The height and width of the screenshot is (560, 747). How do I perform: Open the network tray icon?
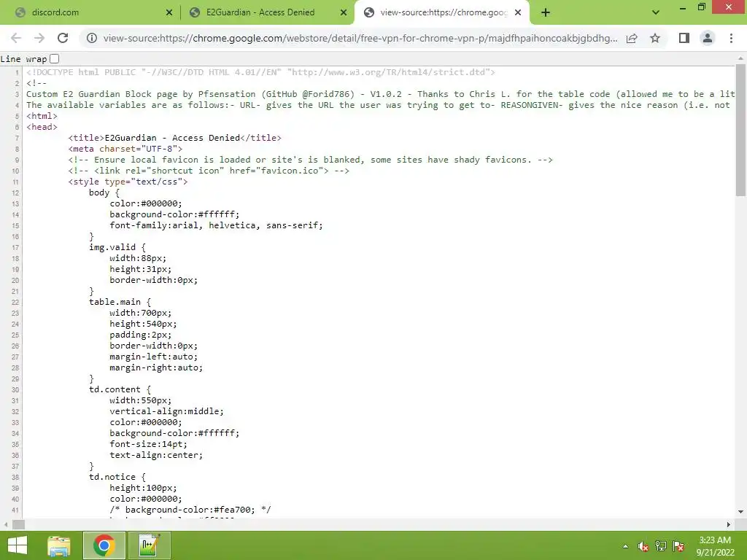(x=661, y=546)
